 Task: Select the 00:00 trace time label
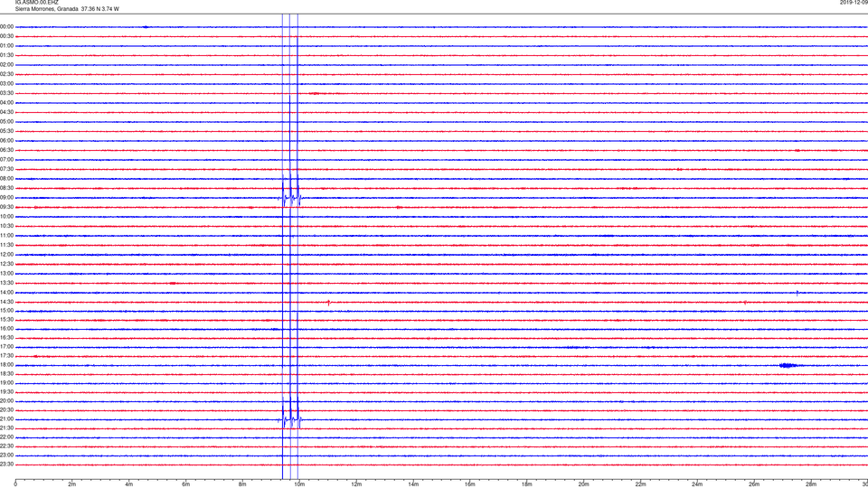[6, 26]
